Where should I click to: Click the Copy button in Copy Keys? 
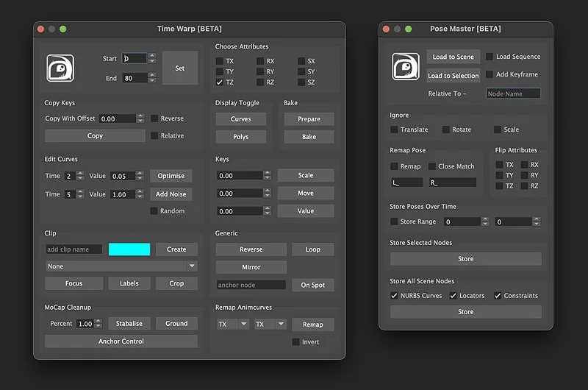[x=95, y=136]
